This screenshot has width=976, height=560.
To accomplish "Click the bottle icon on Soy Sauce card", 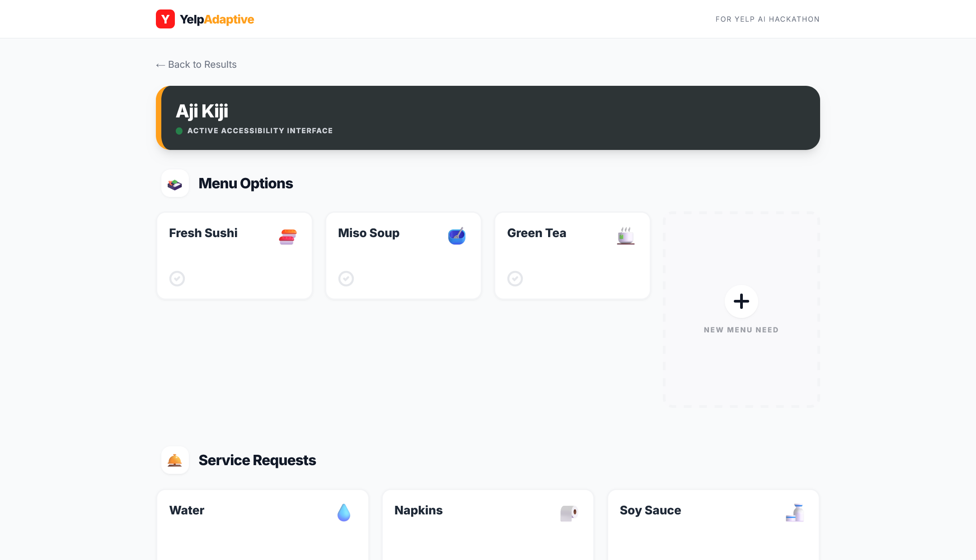I will coord(795,513).
